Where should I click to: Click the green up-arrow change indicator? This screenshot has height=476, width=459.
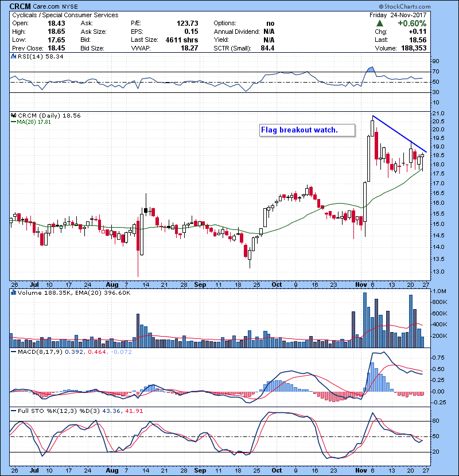[x=379, y=24]
